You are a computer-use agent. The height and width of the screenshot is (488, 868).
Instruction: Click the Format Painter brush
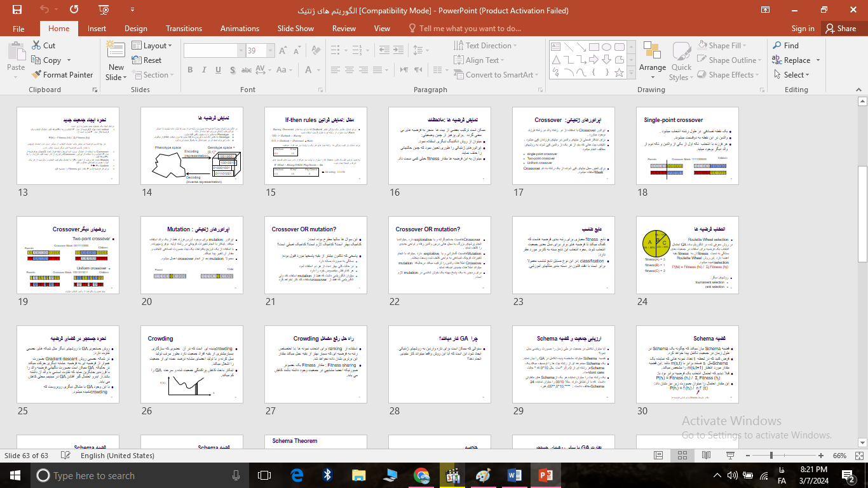click(62, 74)
